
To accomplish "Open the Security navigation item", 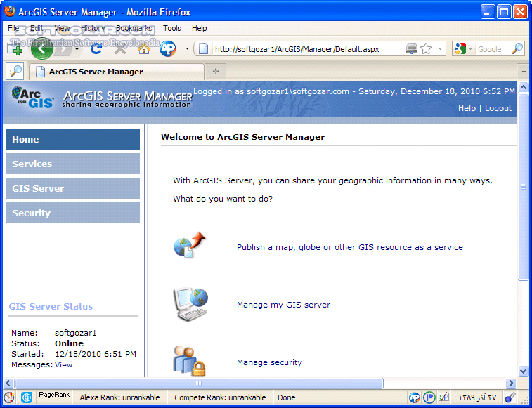I will [x=73, y=213].
